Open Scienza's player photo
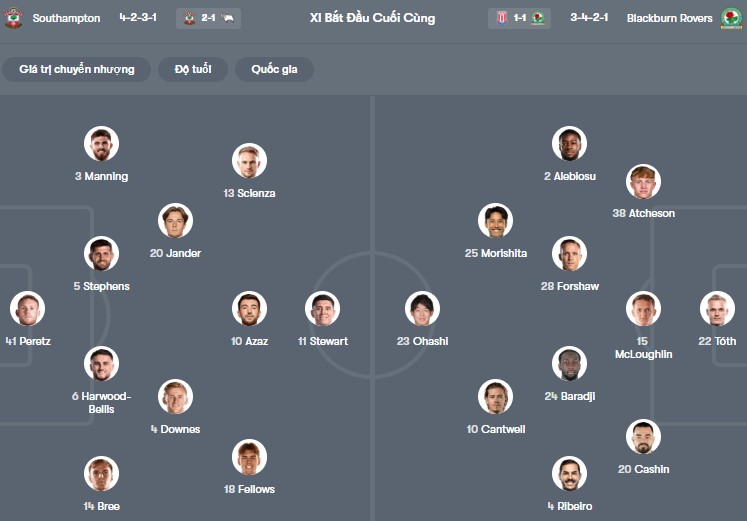The width and height of the screenshot is (747, 521). click(249, 161)
